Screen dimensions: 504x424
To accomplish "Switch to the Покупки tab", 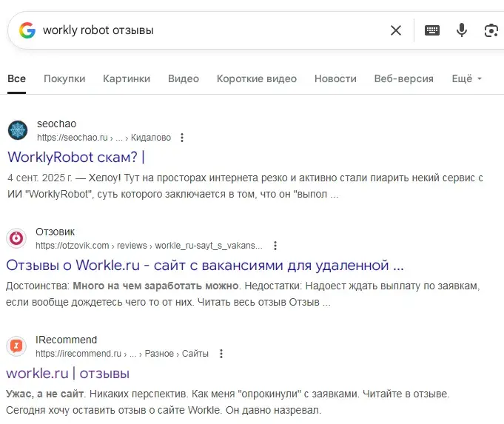I will pyautogui.click(x=64, y=78).
